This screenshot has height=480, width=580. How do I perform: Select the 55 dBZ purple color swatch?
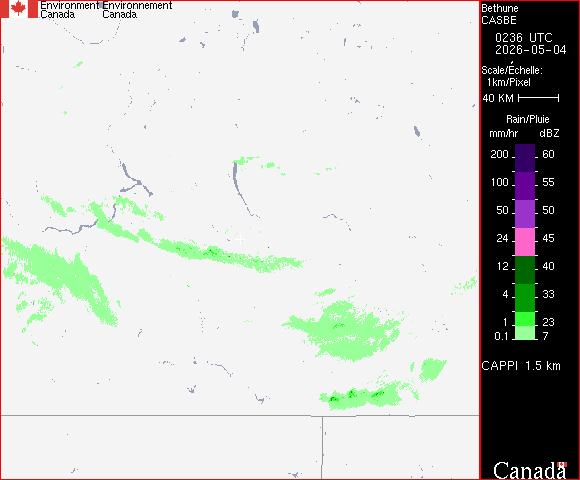525,186
